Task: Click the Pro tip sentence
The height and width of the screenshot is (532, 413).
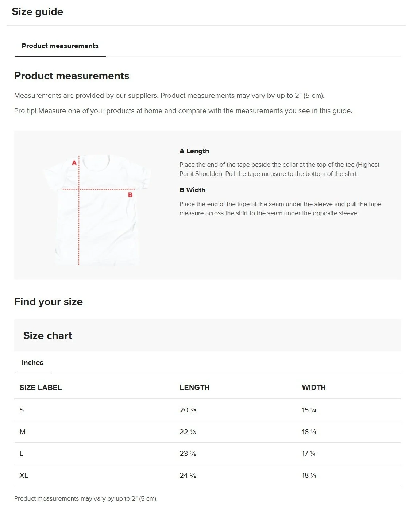Action: [x=183, y=111]
